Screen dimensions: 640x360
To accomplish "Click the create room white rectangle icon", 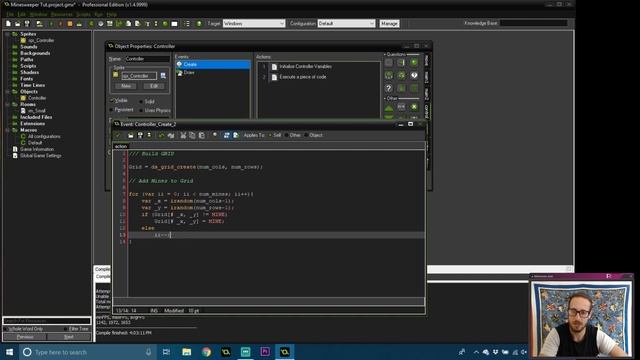I will click(174, 24).
